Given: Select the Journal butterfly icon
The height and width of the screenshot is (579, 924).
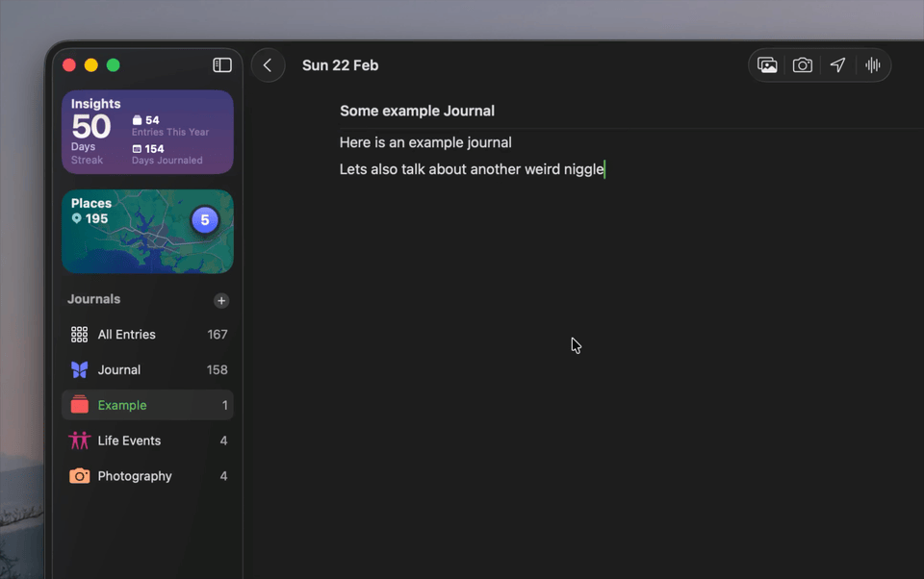Looking at the screenshot, I should pos(80,369).
